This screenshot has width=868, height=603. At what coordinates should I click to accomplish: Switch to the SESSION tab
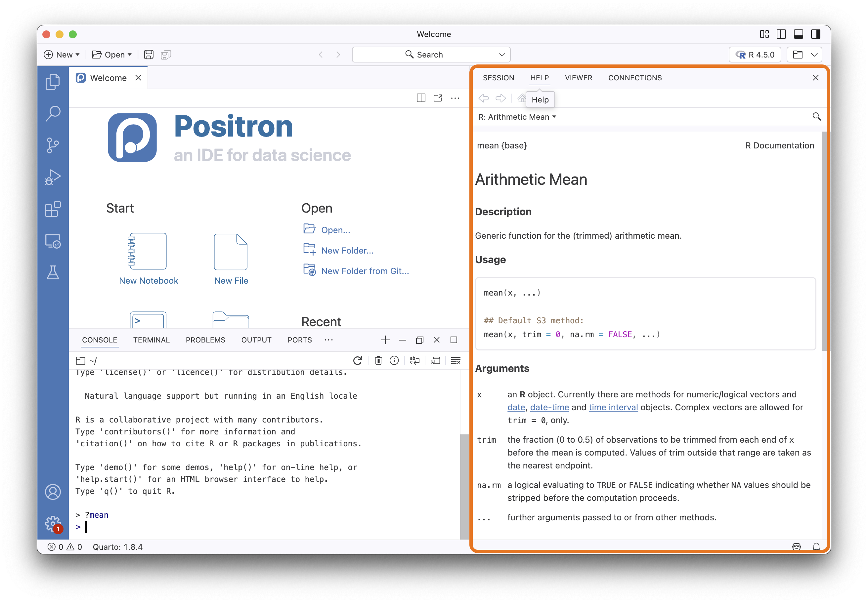pyautogui.click(x=498, y=78)
